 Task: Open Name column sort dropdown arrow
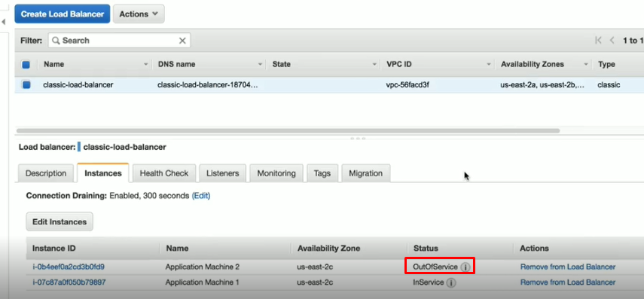pos(146,65)
